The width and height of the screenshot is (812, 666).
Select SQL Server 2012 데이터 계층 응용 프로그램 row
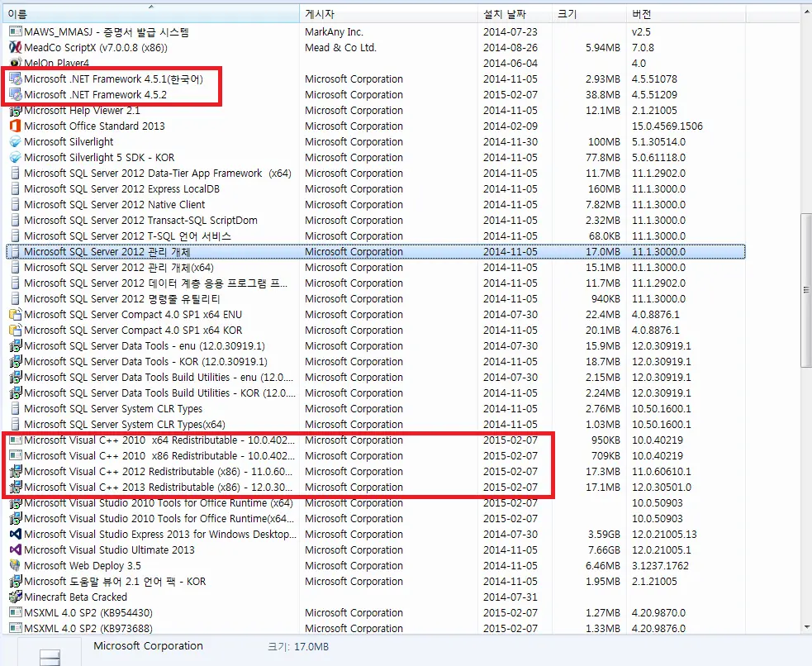pos(376,283)
